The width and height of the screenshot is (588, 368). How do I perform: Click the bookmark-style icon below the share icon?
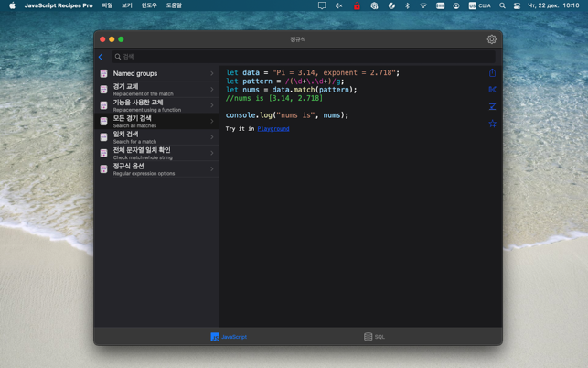pos(492,90)
